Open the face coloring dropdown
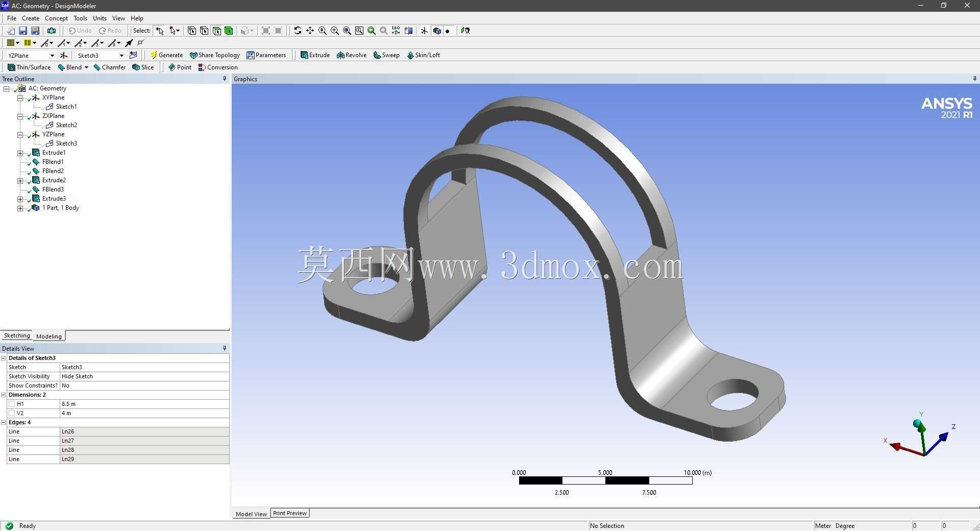980x531 pixels. 17,43
